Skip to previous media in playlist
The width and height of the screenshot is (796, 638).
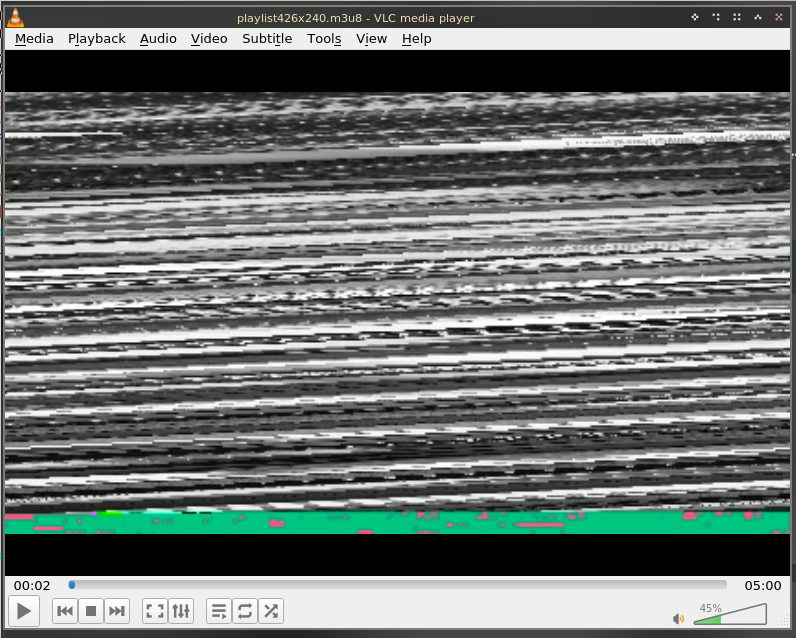coord(65,611)
